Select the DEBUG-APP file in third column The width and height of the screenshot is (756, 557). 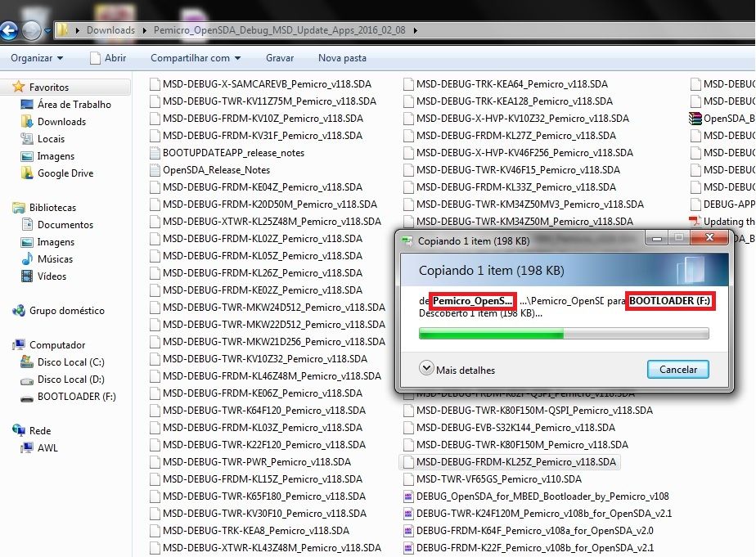click(729, 204)
